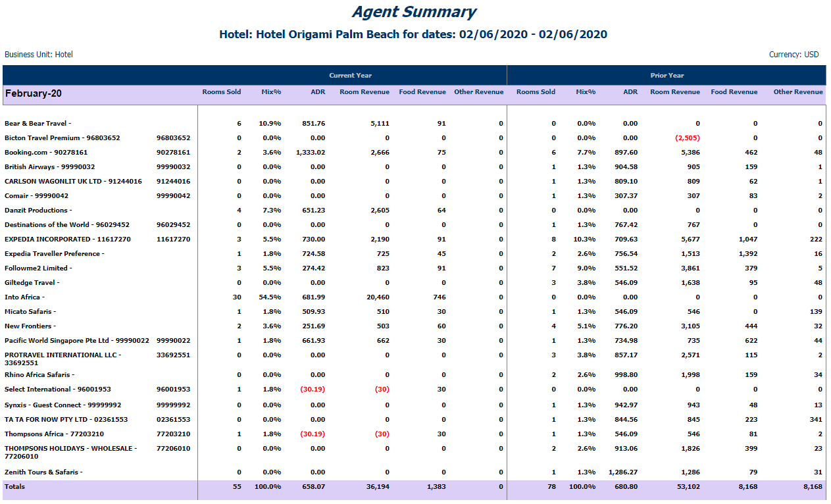Click 'THOMPSONS HOLIDAYS - WHOLESALE - 77206010' name

[71, 452]
